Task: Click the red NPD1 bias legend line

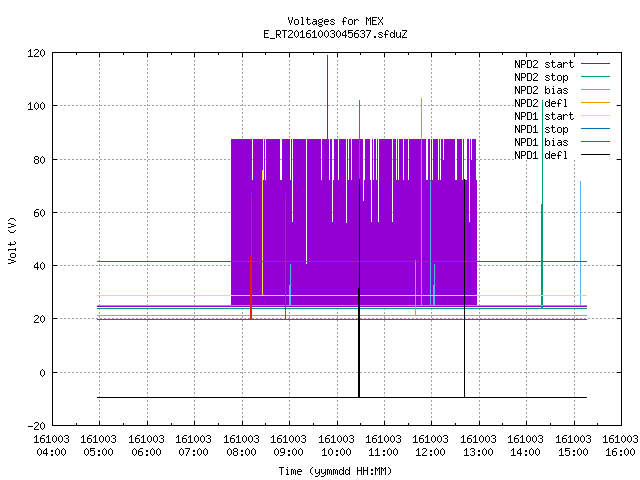Action: tap(596, 142)
